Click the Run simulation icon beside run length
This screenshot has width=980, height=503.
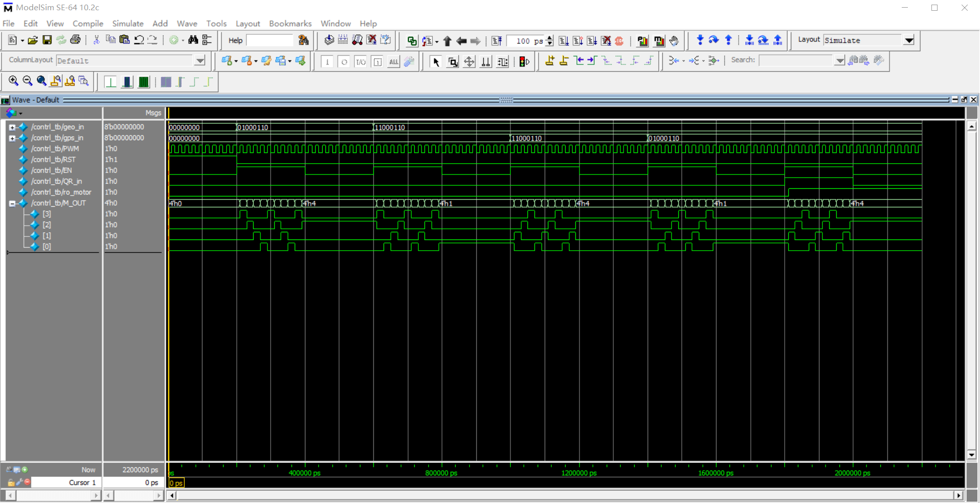click(x=564, y=41)
